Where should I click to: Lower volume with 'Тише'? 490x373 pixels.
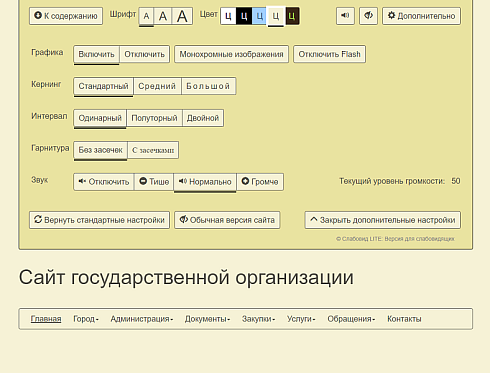pyautogui.click(x=154, y=182)
